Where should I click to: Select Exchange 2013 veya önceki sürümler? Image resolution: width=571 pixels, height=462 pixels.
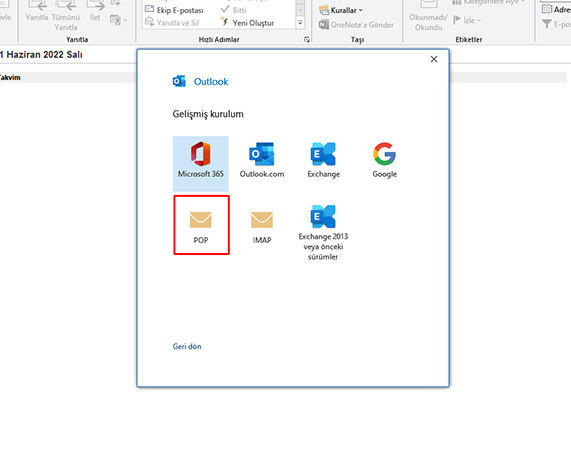click(323, 232)
